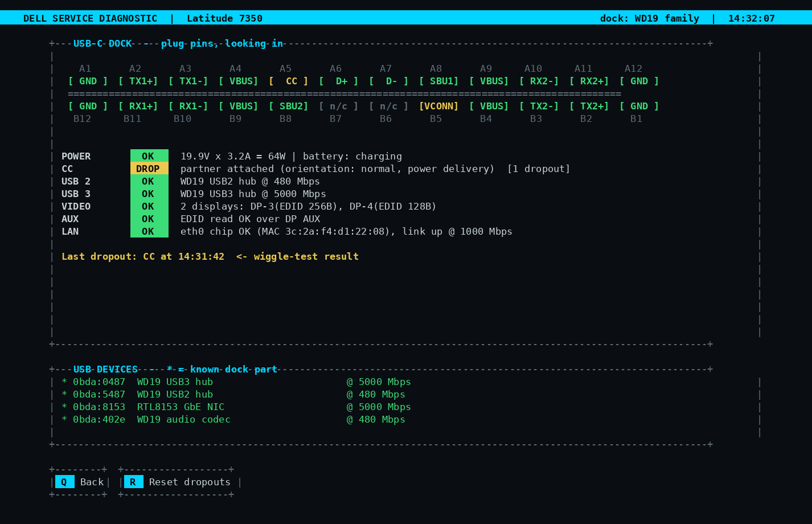The height and width of the screenshot is (524, 812).
Task: Click 'WD19 USB2 hub @ 480 Mbps' status text
Action: tap(250, 181)
